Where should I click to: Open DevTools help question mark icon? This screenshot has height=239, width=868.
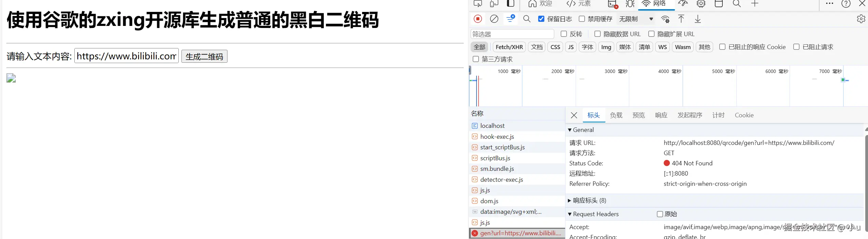846,4
